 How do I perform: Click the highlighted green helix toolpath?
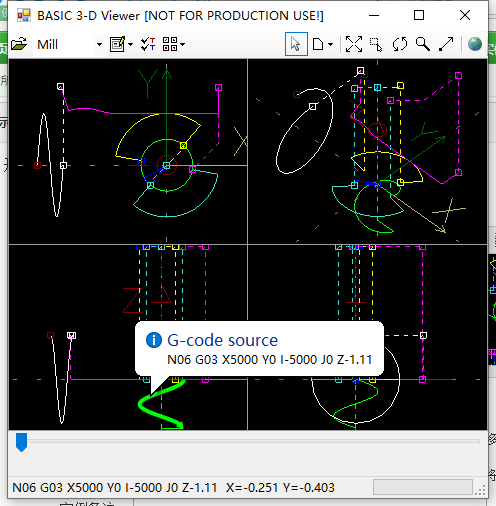pos(161,404)
